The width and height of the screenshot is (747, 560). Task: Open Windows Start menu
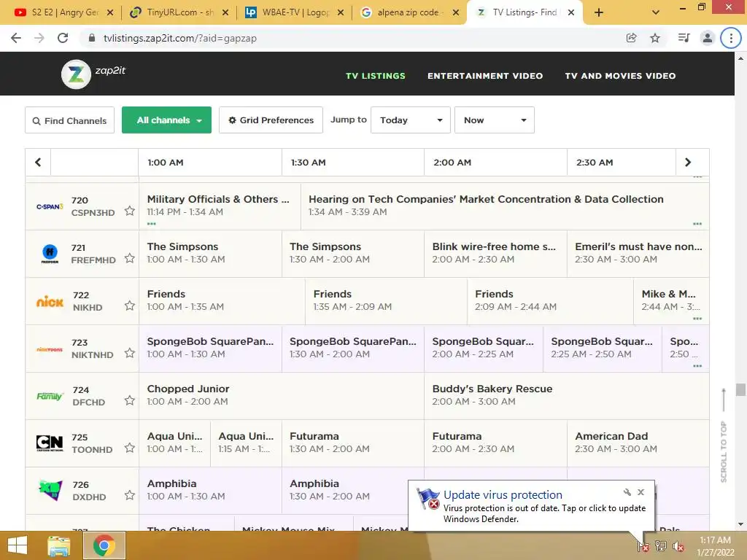18,545
